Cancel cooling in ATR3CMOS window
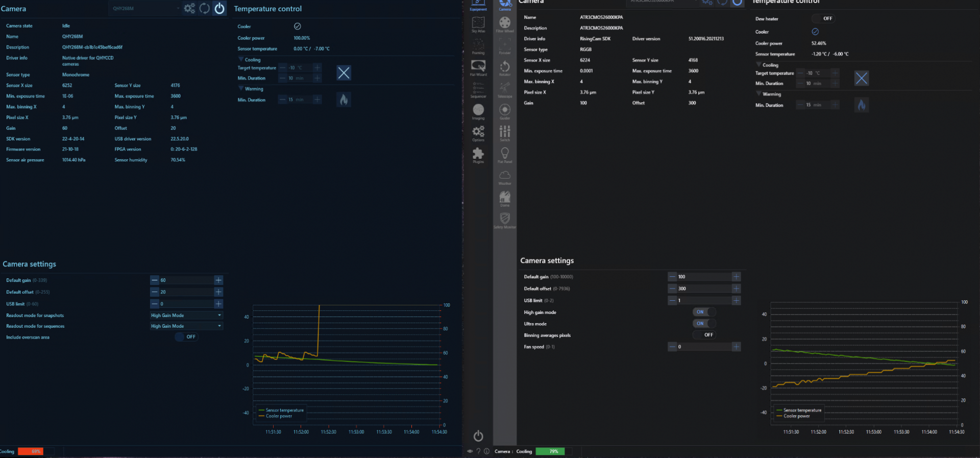 pos(862,78)
